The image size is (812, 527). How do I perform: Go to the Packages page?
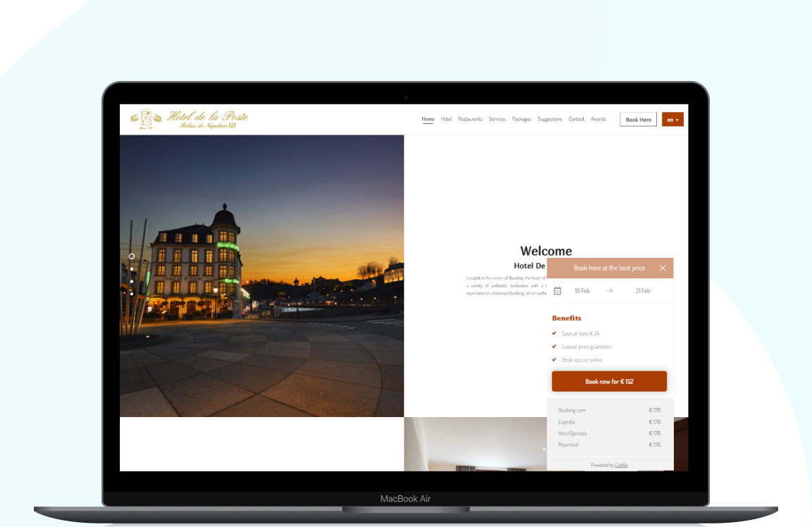tap(522, 119)
